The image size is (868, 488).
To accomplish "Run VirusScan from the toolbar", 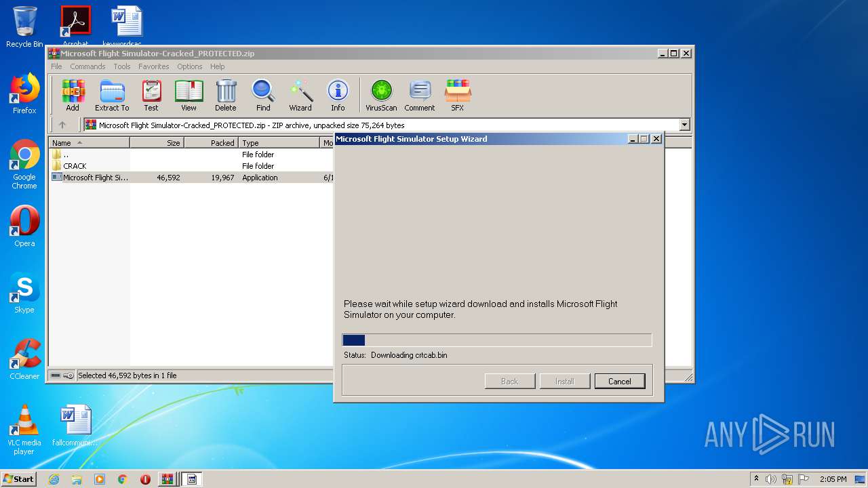I will coord(381,95).
